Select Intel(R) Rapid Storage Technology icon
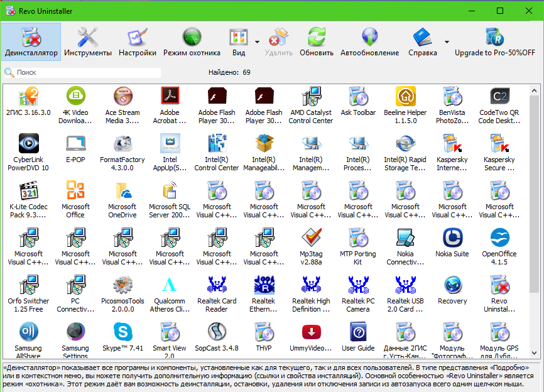 point(406,143)
